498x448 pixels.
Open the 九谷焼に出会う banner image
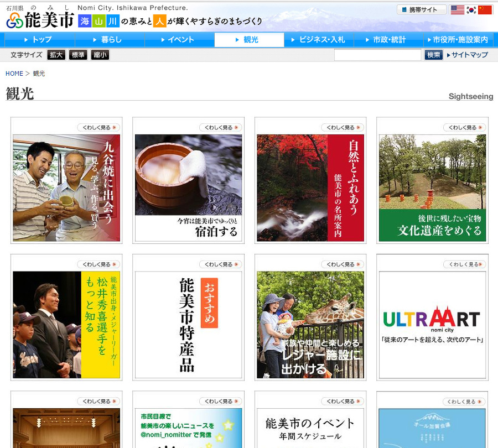66,187
